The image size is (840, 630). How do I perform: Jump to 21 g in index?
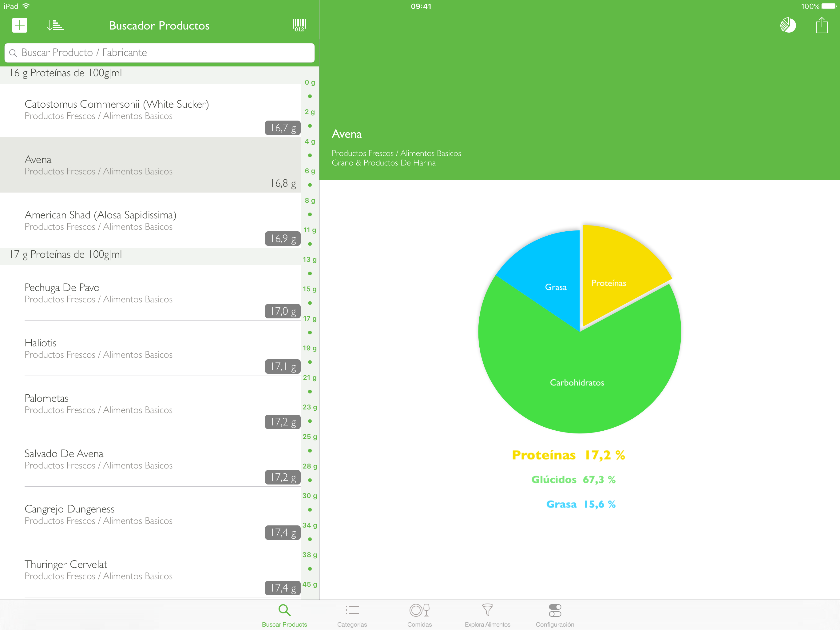310,378
